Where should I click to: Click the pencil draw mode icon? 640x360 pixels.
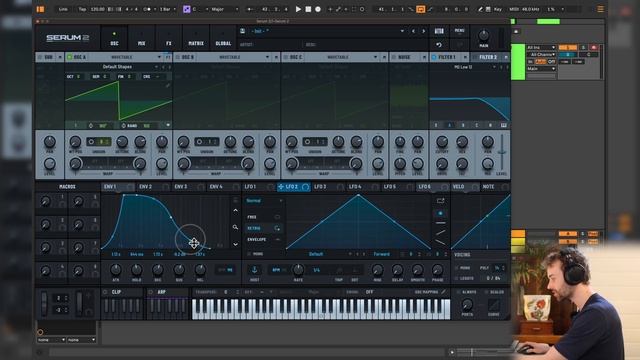pyautogui.click(x=480, y=9)
